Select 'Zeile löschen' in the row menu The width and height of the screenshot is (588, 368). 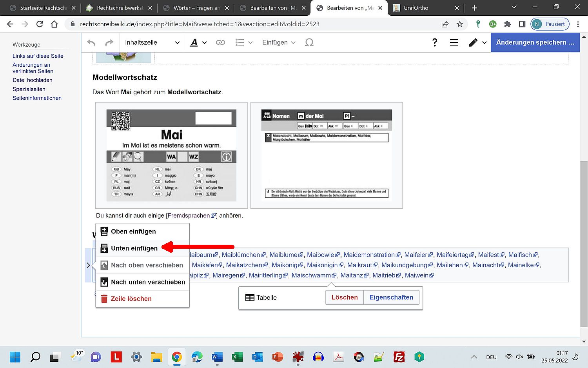point(131,299)
